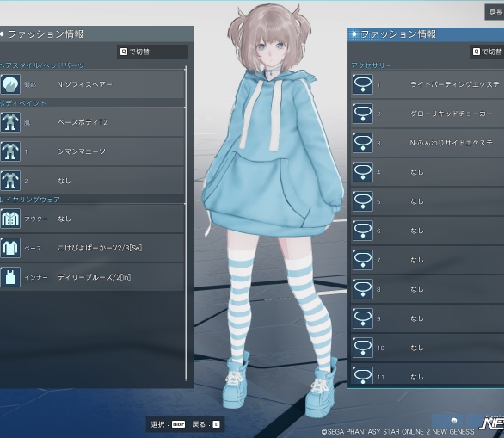Select N-ふんわりサイドエクステ accessory text
This screenshot has height=438, width=504.
(451, 143)
